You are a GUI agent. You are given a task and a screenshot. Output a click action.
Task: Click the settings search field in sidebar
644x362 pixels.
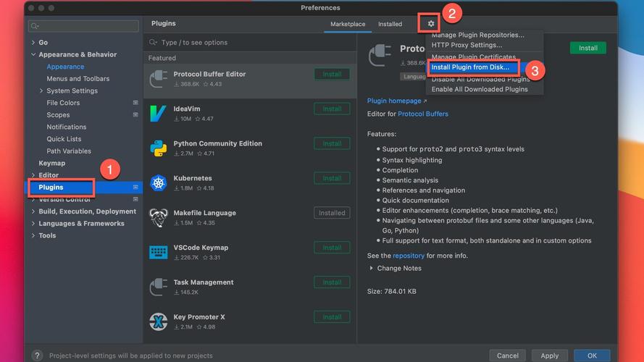[83, 26]
